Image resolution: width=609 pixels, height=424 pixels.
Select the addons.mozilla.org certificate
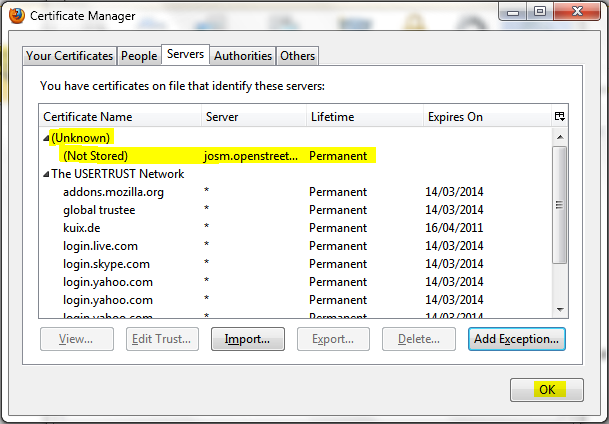click(113, 192)
